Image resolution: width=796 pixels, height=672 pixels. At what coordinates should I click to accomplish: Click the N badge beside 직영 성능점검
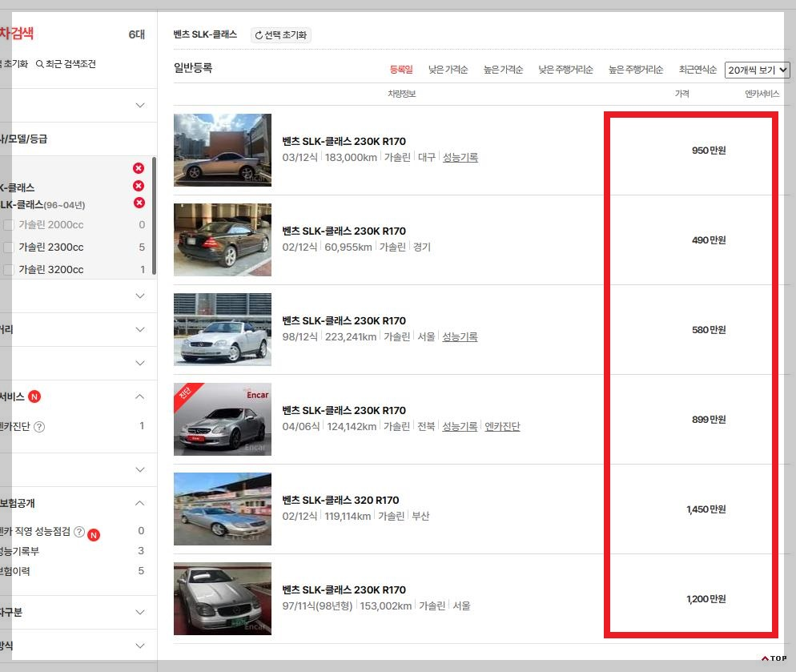(x=94, y=535)
